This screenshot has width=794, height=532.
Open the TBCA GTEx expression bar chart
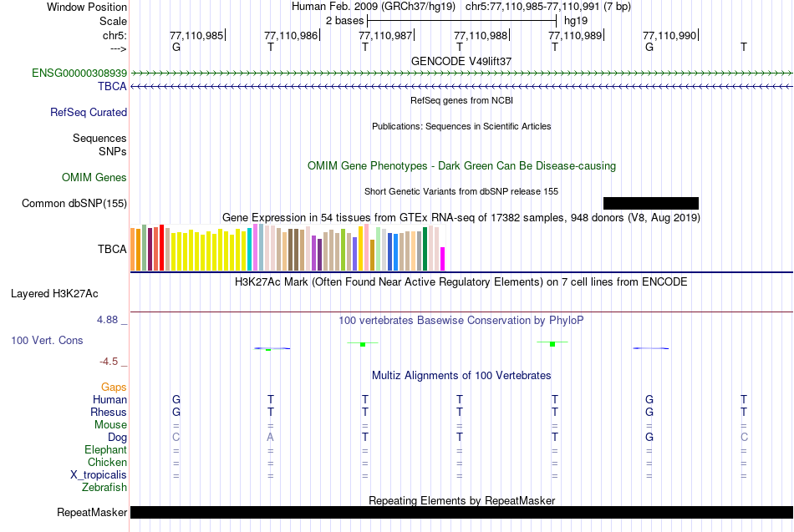tap(288, 247)
